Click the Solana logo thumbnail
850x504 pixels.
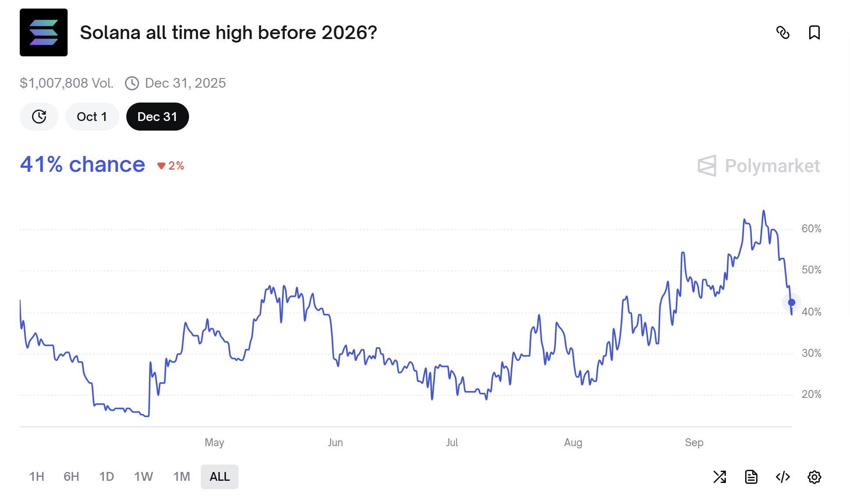coord(43,32)
